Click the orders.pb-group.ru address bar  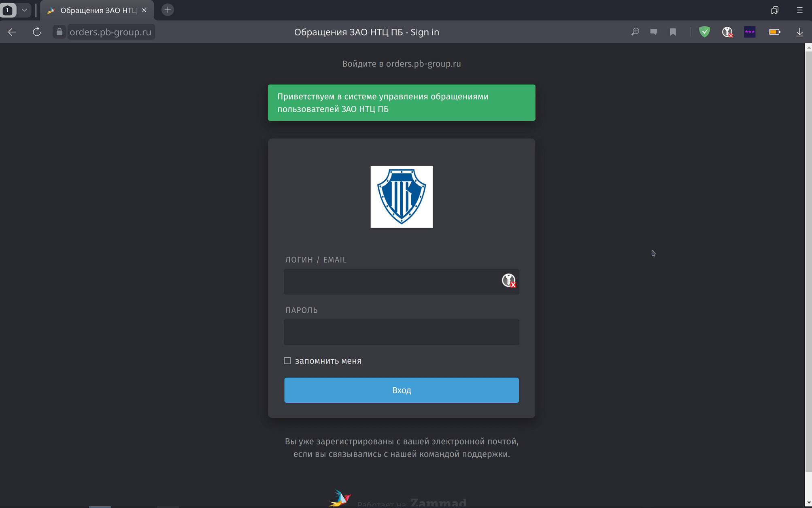click(110, 32)
